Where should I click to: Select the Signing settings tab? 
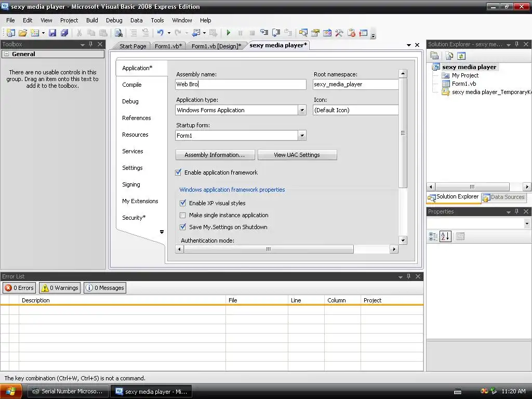tap(131, 184)
